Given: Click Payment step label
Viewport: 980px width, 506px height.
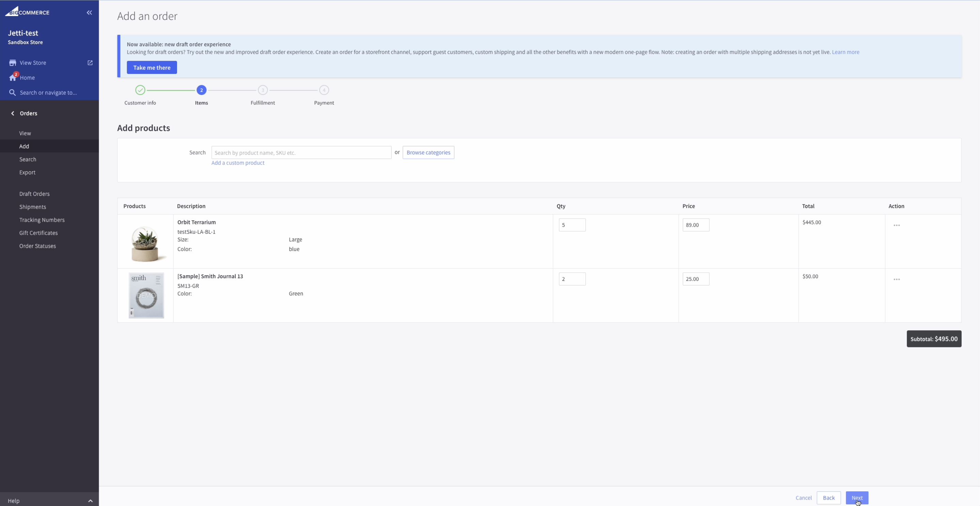Looking at the screenshot, I should click(324, 103).
